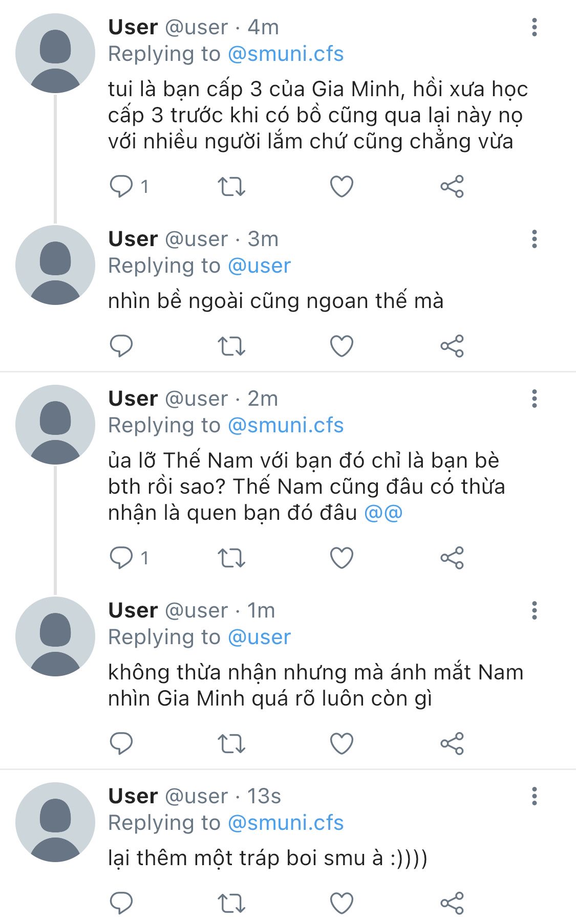Like the 'nhìn bề ngoài cũng ngoan' reply

pos(342,346)
